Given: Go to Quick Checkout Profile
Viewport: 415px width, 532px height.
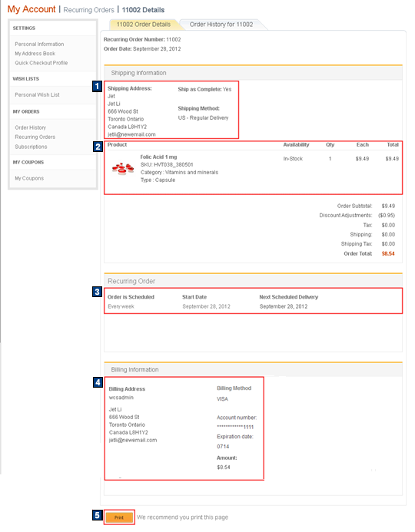Looking at the screenshot, I should [41, 63].
